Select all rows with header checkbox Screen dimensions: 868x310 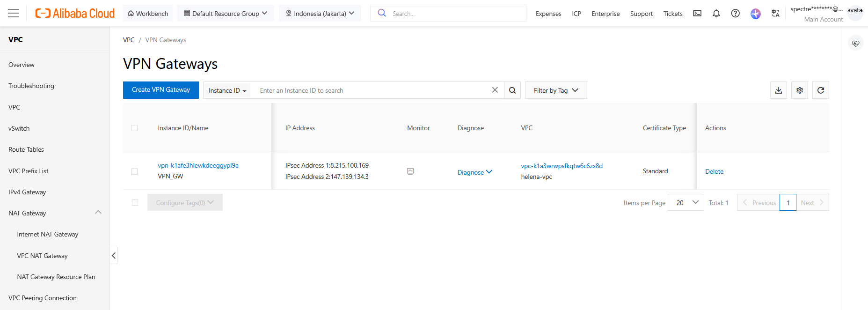coord(135,128)
